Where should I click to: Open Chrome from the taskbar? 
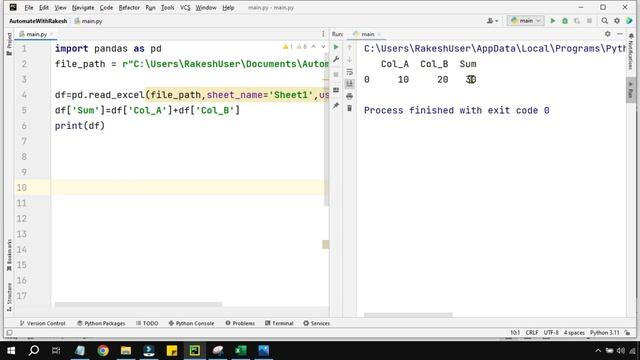click(x=103, y=351)
